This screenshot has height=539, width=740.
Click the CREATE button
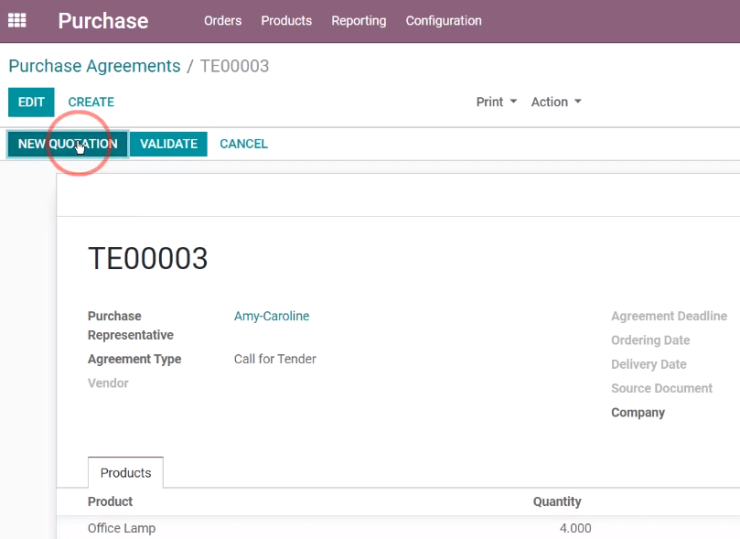(x=91, y=102)
